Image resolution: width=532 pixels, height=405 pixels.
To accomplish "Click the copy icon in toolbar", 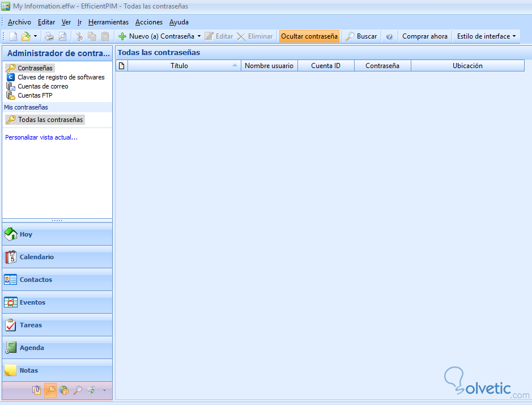I will point(92,36).
